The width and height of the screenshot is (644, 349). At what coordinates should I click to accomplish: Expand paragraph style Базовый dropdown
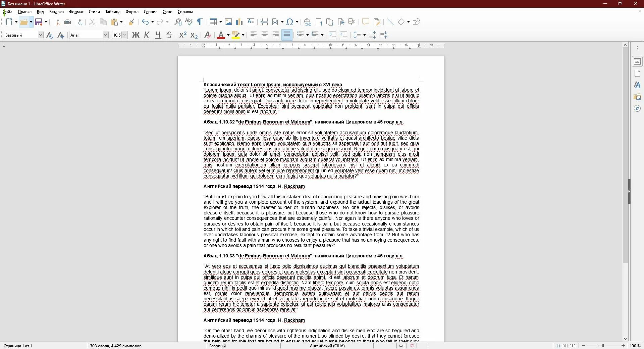pyautogui.click(x=41, y=35)
